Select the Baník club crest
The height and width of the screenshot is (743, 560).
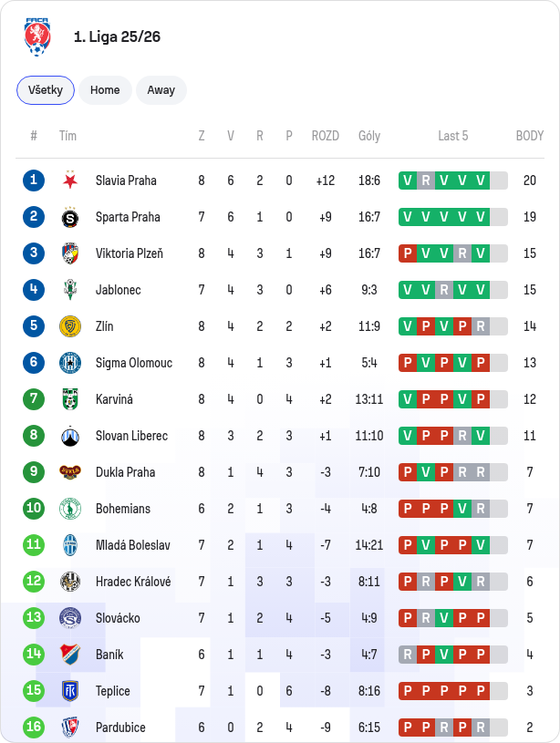tap(70, 655)
